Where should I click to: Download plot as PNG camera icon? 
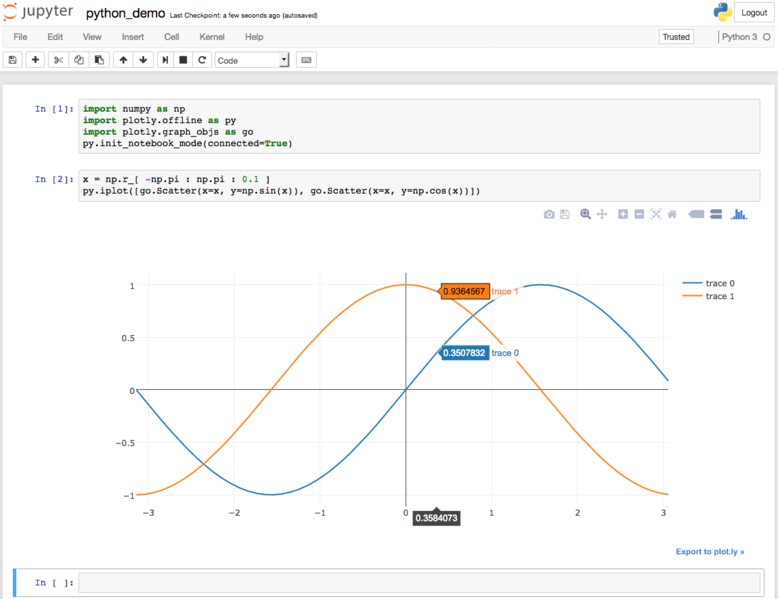(549, 214)
